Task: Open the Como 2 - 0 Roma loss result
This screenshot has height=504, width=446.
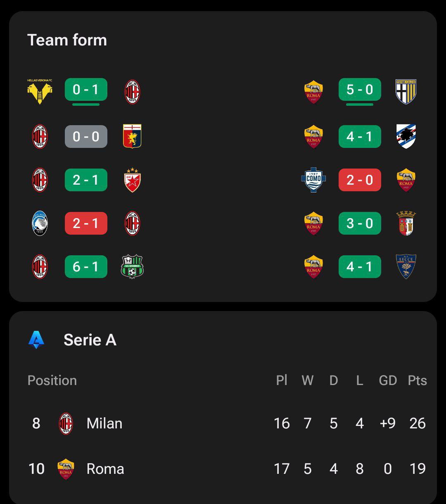Action: click(360, 180)
